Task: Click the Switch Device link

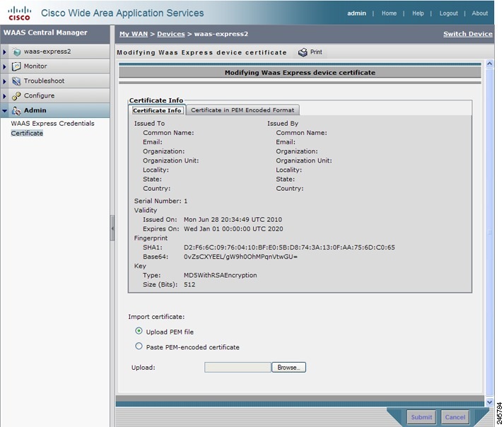Action: [468, 34]
